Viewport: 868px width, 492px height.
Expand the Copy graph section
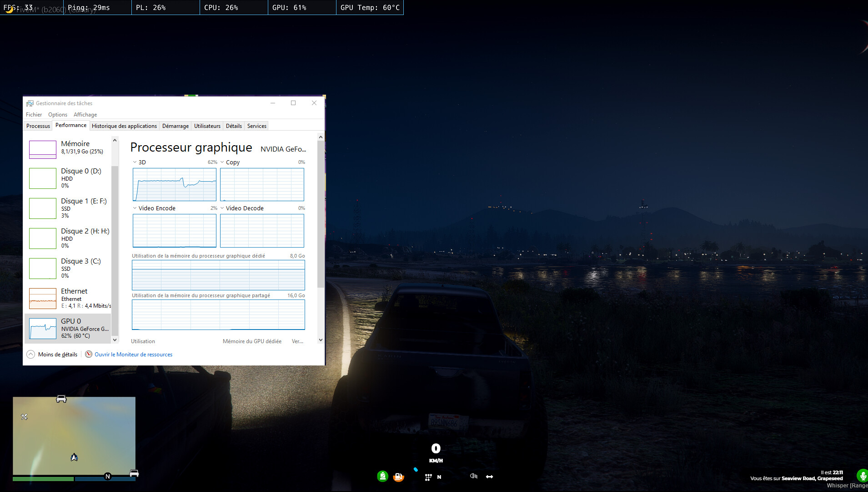[222, 162]
